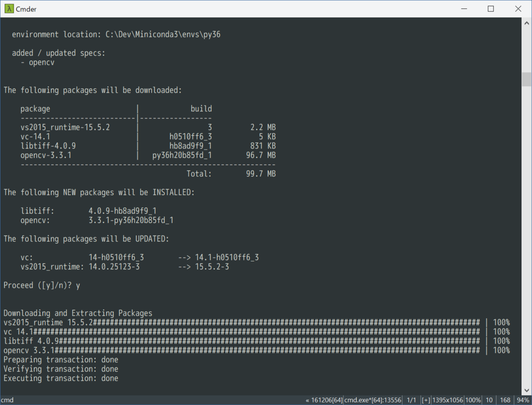Click the 'Cmder' title text
532x405 pixels.
(26, 9)
